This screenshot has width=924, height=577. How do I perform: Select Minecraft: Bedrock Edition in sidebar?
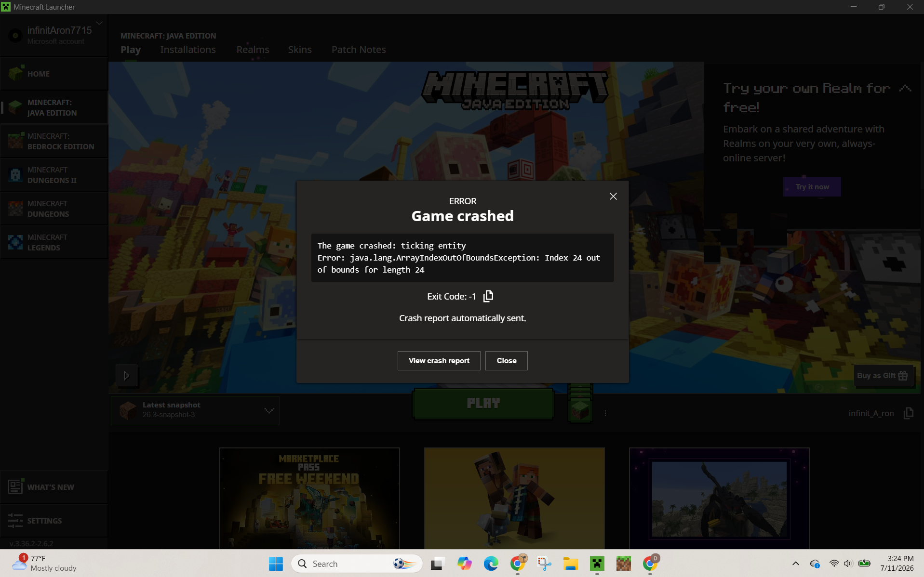pos(54,141)
